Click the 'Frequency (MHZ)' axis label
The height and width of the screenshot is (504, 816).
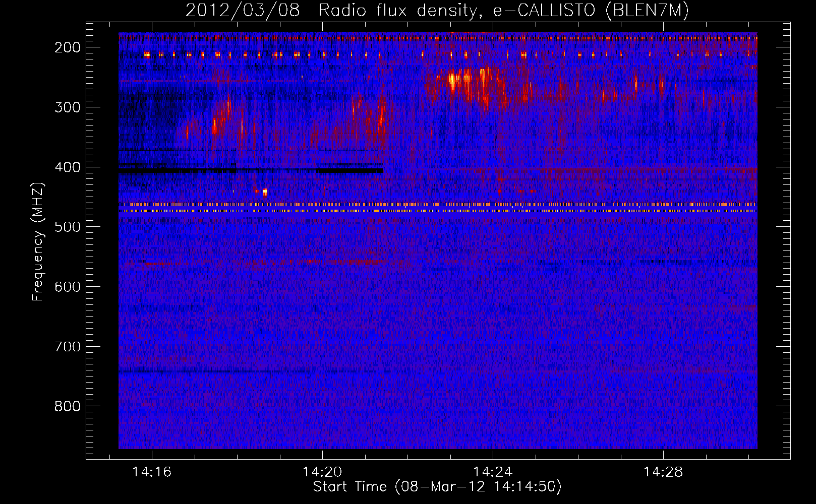(x=38, y=241)
